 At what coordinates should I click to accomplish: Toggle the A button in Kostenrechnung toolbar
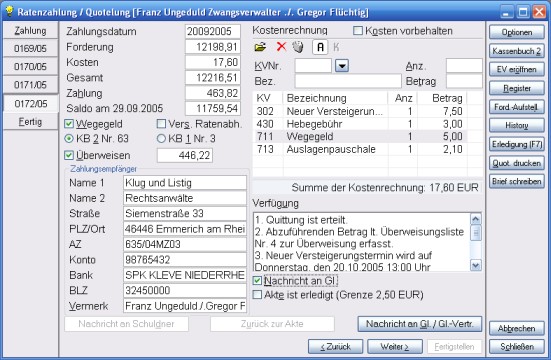coord(320,47)
